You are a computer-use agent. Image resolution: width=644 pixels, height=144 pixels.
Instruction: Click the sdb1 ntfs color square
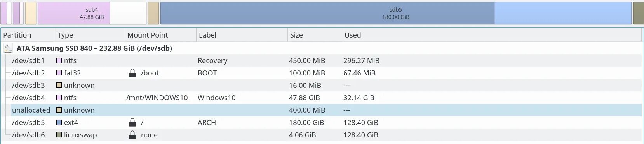[x=59, y=60]
